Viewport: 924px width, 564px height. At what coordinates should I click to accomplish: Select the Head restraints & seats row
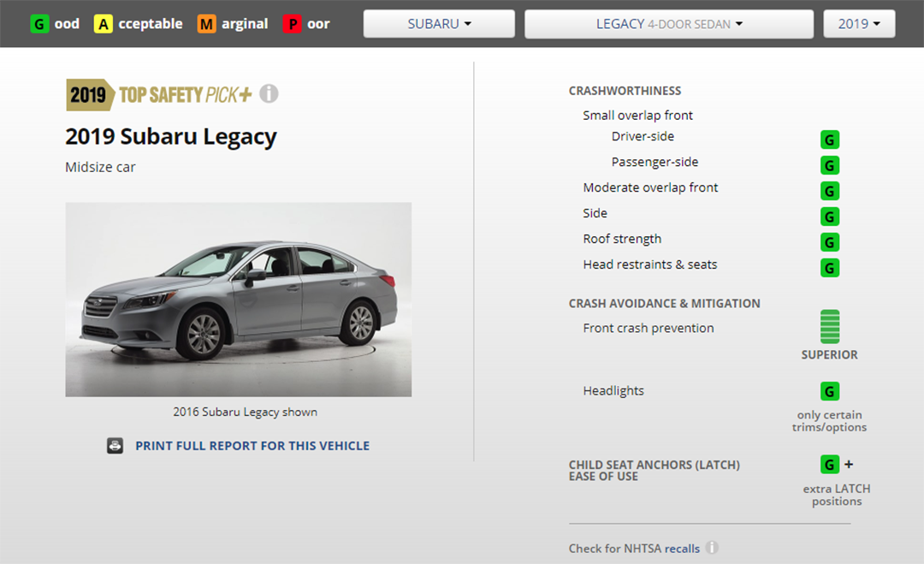pos(649,264)
